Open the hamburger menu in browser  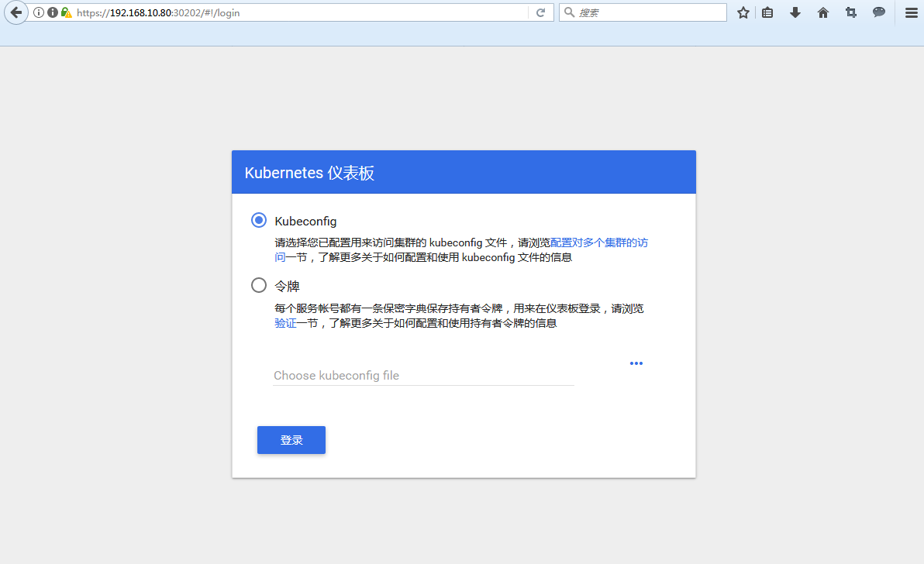click(911, 12)
